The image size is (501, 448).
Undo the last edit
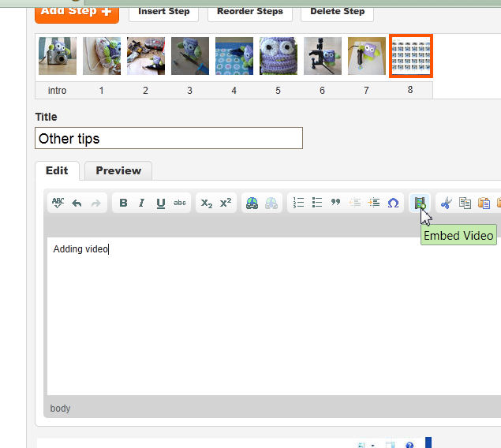pyautogui.click(x=77, y=203)
